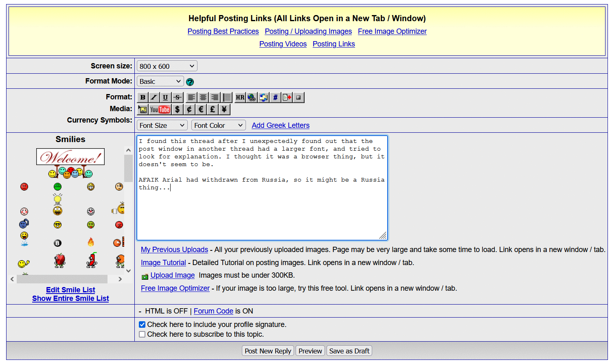Insert the light bulb idea smiley

57,204
